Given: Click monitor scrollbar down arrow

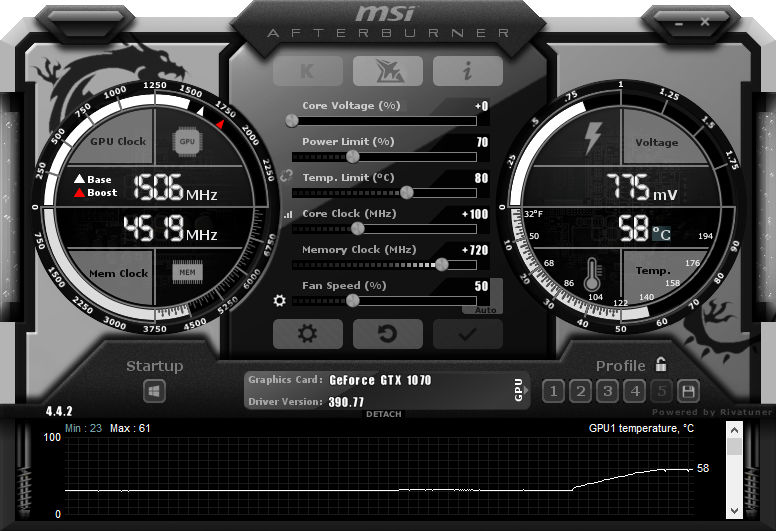Looking at the screenshot, I should [734, 510].
